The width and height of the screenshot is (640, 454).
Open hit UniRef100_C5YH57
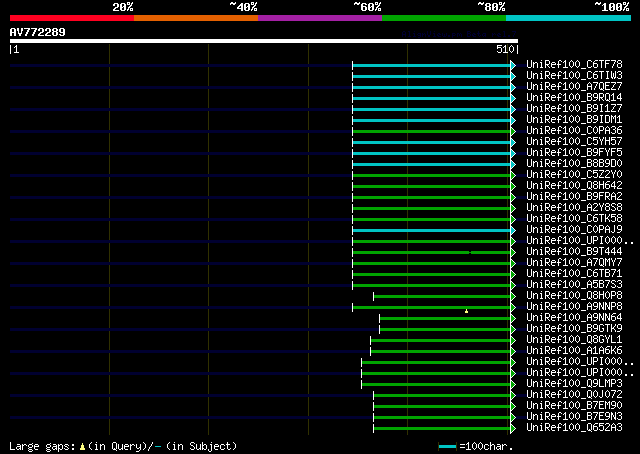(574, 142)
